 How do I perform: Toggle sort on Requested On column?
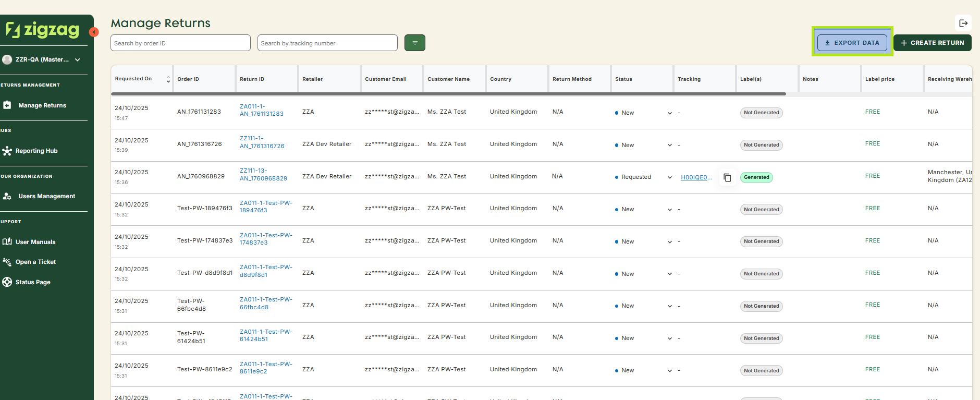click(x=168, y=79)
